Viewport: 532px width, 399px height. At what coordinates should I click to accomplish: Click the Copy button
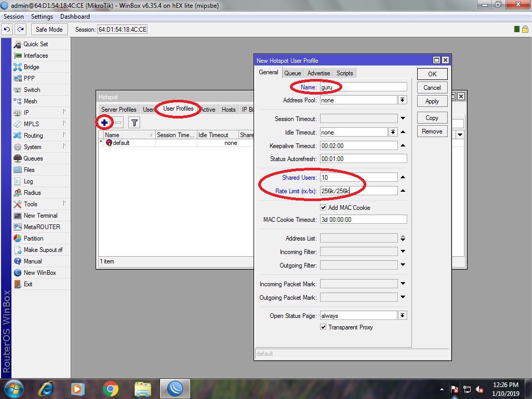pyautogui.click(x=432, y=118)
